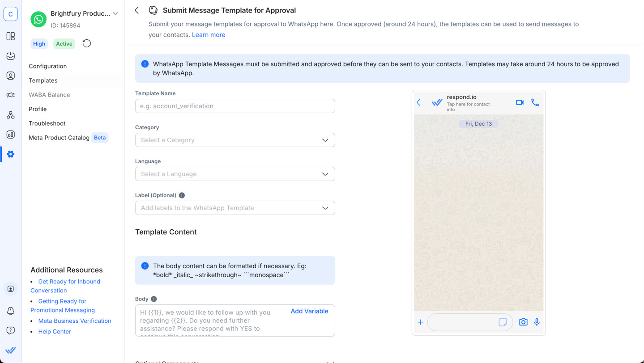The height and width of the screenshot is (363, 644).
Task: Click the microphone icon in preview
Action: [537, 322]
